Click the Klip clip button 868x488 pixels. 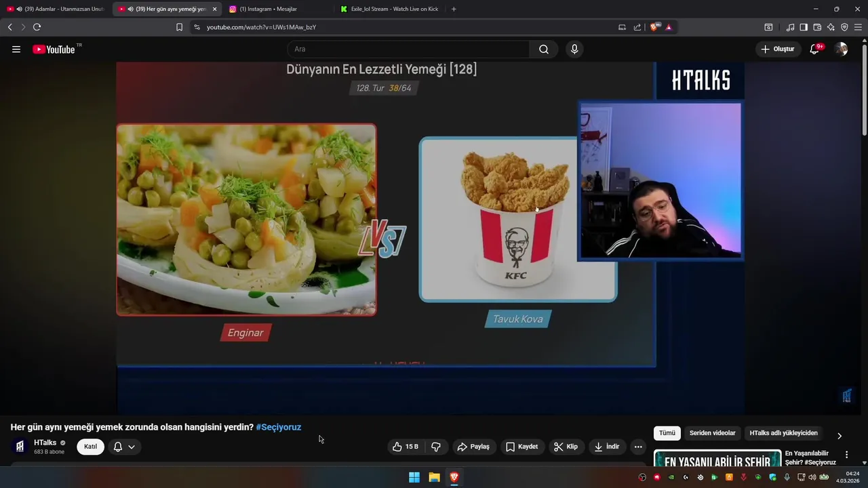[x=566, y=447]
